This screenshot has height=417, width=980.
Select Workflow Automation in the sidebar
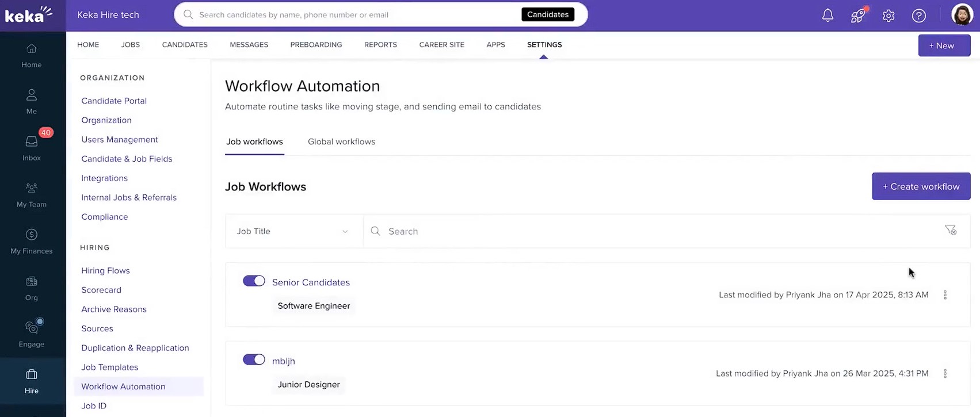[139, 387]
